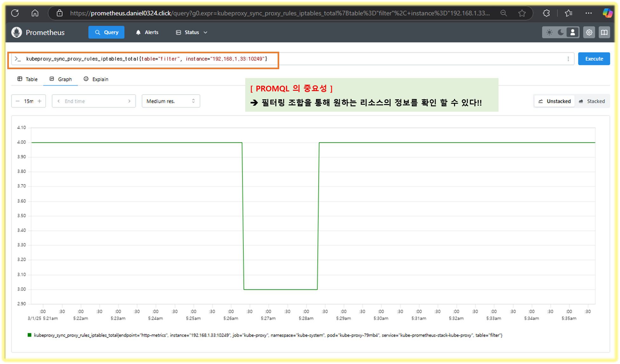
Task: Open the Alerts page
Action: (x=147, y=32)
